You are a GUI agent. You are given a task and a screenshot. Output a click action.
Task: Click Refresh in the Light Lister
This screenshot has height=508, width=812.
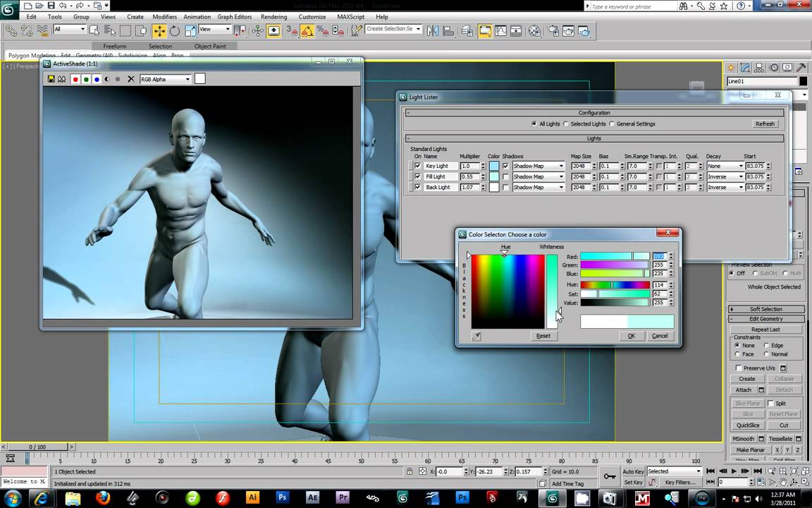765,124
